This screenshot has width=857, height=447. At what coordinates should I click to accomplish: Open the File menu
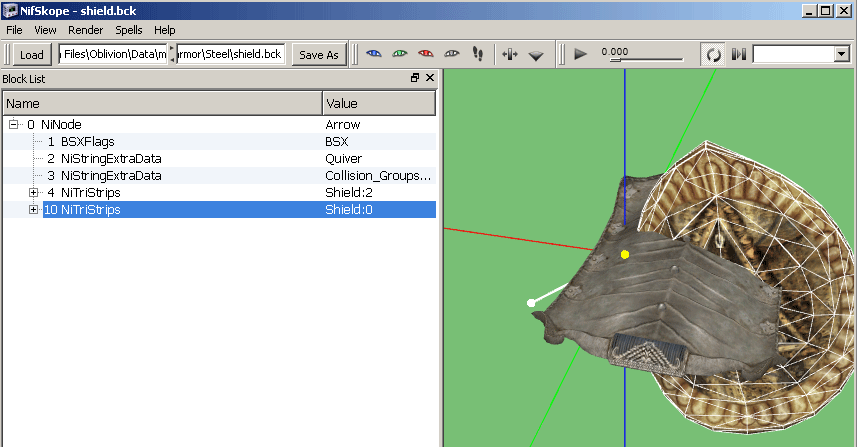14,30
